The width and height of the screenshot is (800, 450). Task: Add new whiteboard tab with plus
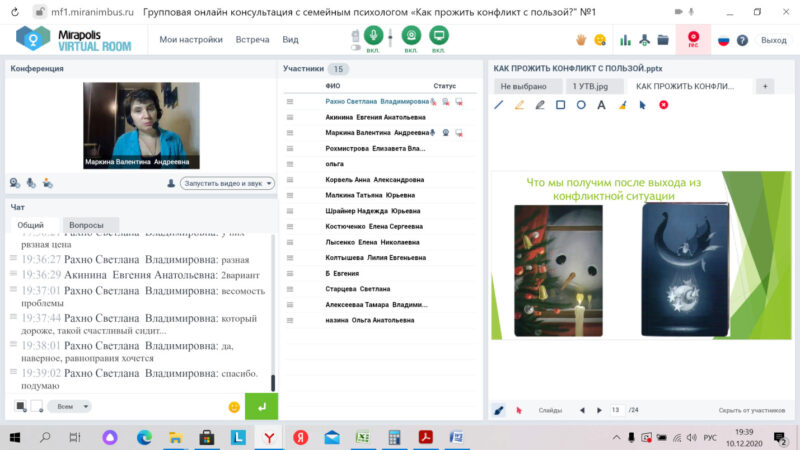(x=765, y=86)
